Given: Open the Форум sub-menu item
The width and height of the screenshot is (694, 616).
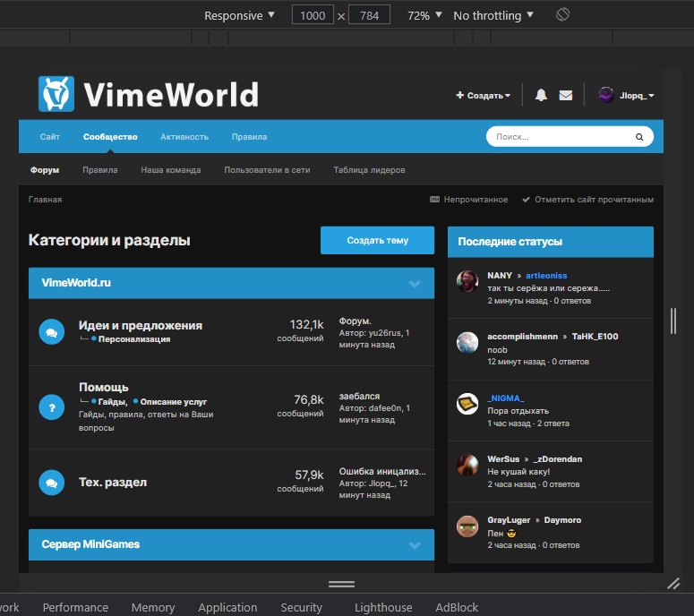Looking at the screenshot, I should pos(45,170).
